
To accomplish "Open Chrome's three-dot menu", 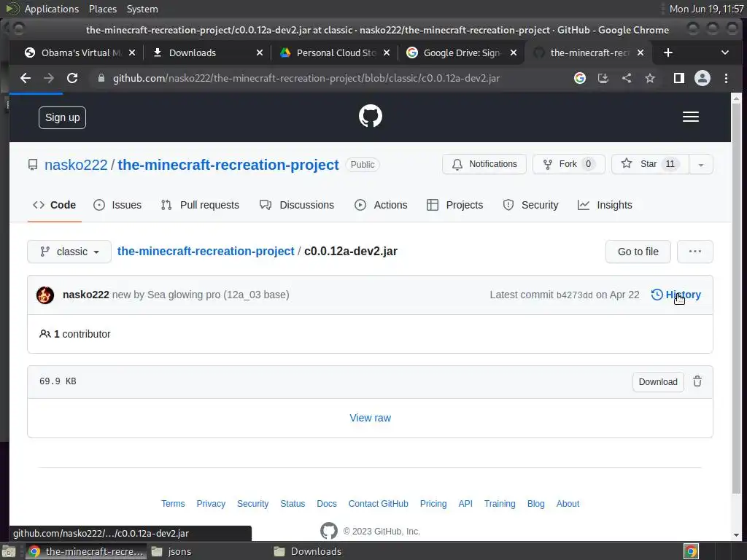I will click(x=726, y=78).
